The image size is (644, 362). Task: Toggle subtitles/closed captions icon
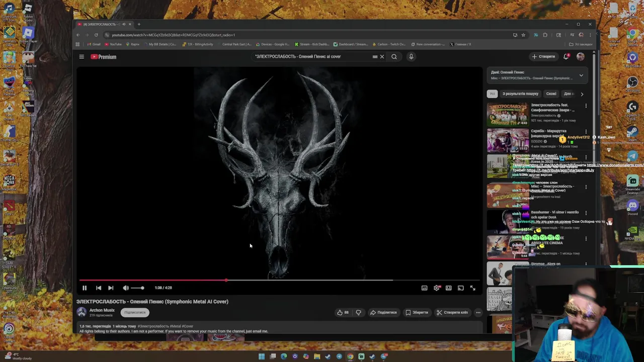coord(424,288)
